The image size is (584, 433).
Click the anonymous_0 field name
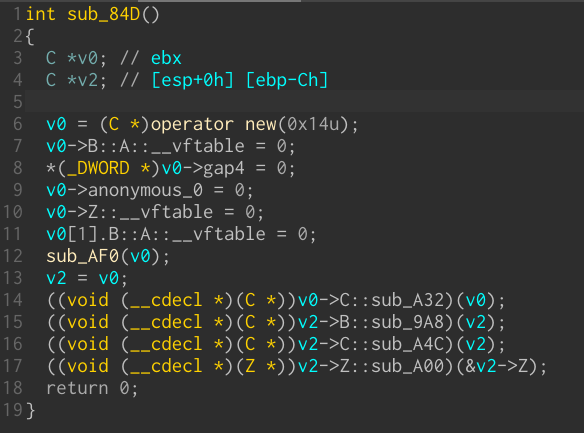click(x=145, y=190)
